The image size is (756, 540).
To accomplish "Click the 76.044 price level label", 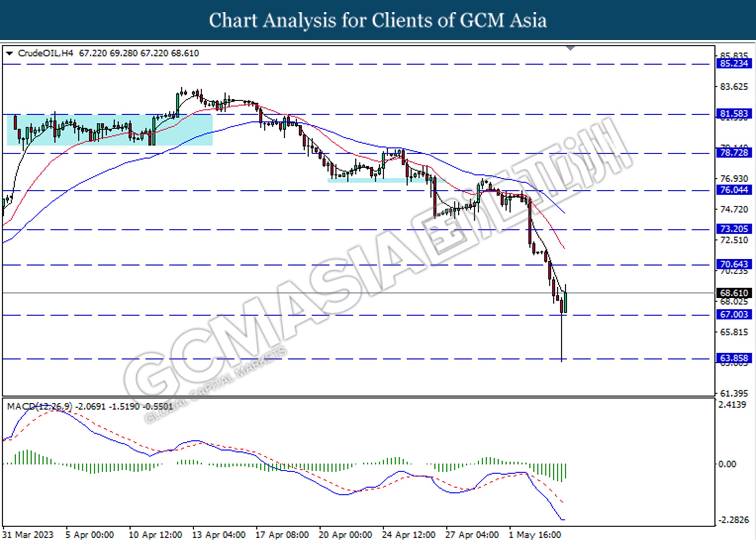I will [x=734, y=190].
